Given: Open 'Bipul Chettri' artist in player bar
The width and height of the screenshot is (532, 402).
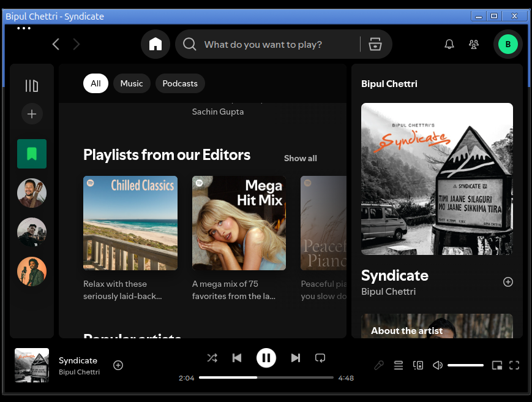Looking at the screenshot, I should click(80, 372).
